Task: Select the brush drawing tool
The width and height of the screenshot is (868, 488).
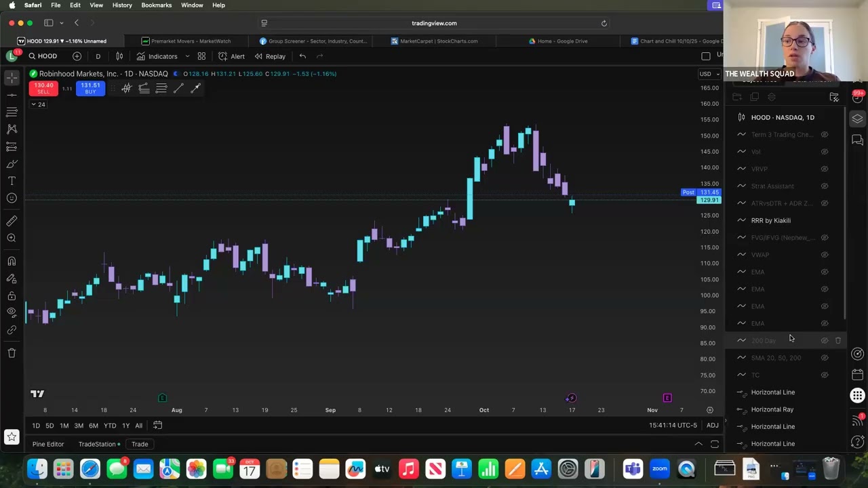Action: click(12, 163)
